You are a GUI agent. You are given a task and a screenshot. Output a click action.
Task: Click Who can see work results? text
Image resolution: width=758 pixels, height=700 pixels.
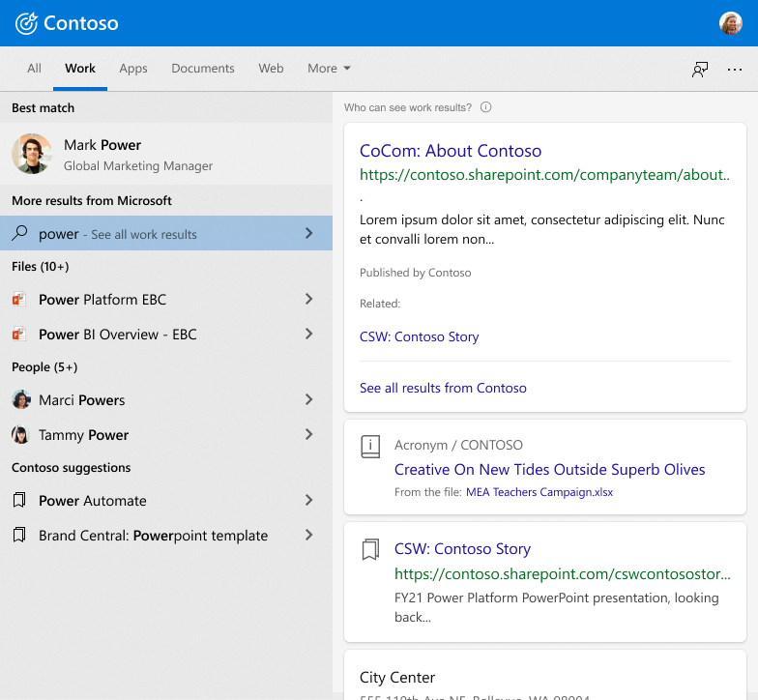click(408, 107)
